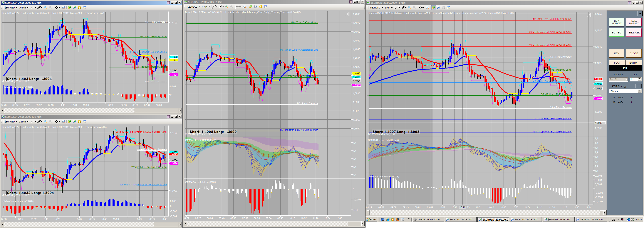
Task: Activate crosshair cursor in 16 Min chart
Action: point(57,7)
